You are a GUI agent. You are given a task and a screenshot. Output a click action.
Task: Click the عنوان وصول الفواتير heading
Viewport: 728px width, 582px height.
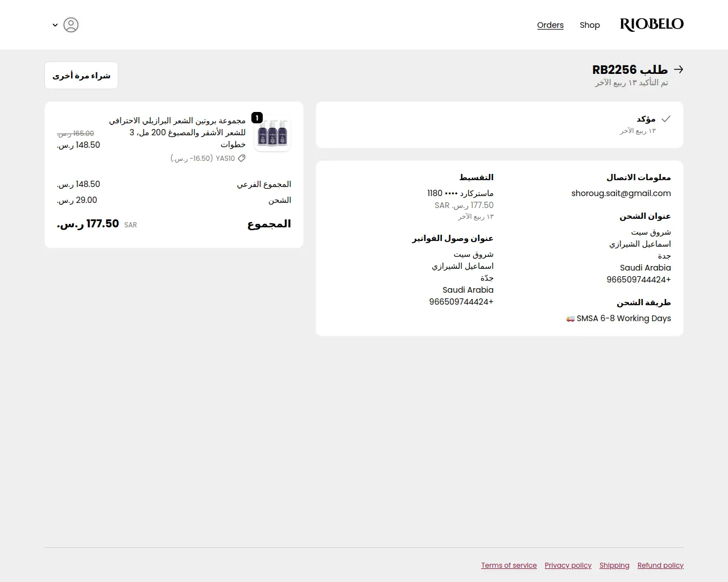[453, 238]
